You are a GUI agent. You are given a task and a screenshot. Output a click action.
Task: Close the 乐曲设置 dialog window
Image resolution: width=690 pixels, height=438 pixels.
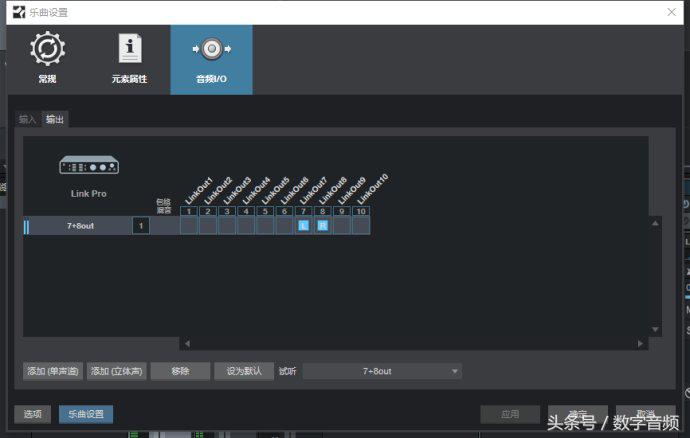click(672, 12)
